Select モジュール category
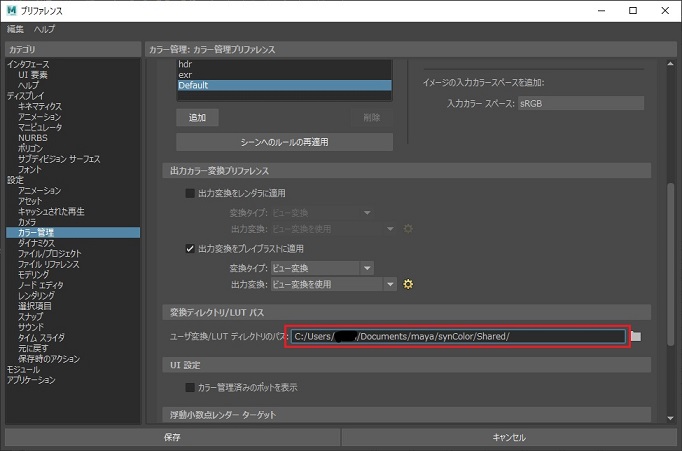Screen dimensions: 682x451 click(x=23, y=369)
